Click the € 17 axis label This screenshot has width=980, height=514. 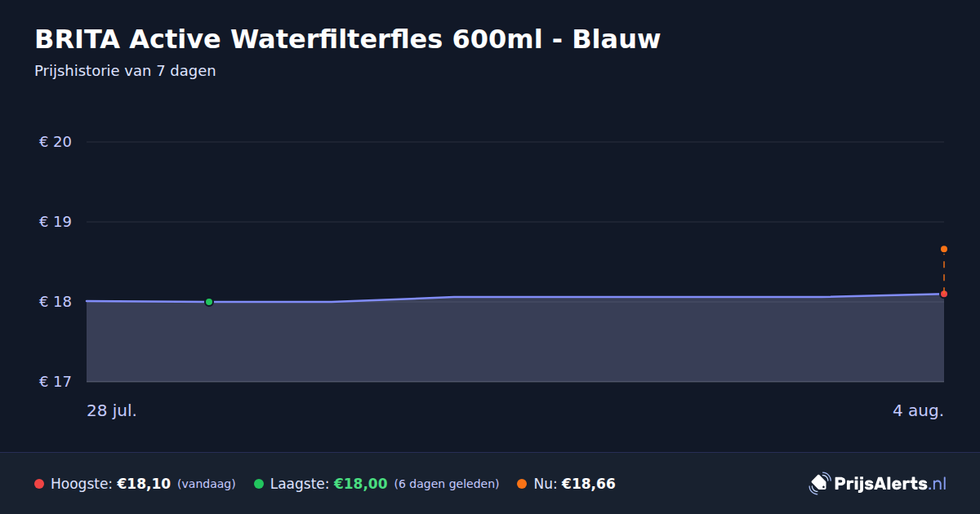tap(56, 382)
